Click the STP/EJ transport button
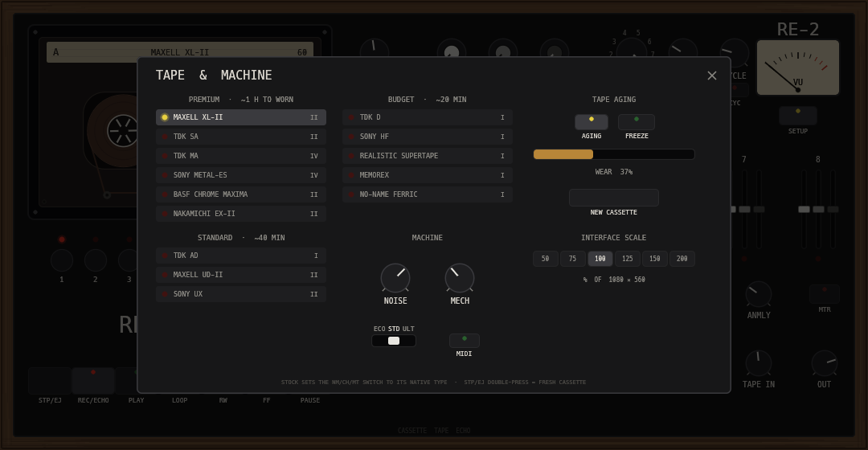This screenshot has width=868, height=450. (50, 381)
